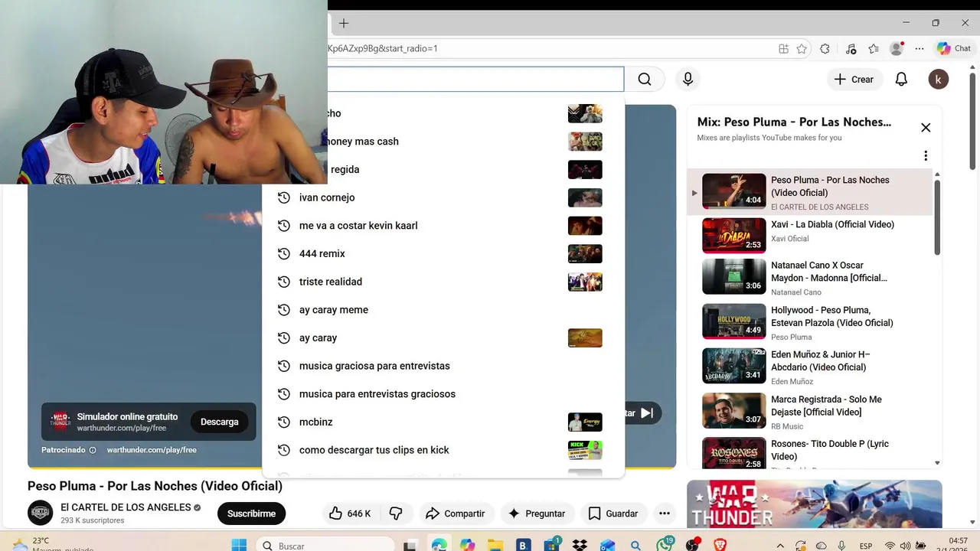Screen dimensions: 980x551
Task: Click channel avatar under video title
Action: click(41, 513)
